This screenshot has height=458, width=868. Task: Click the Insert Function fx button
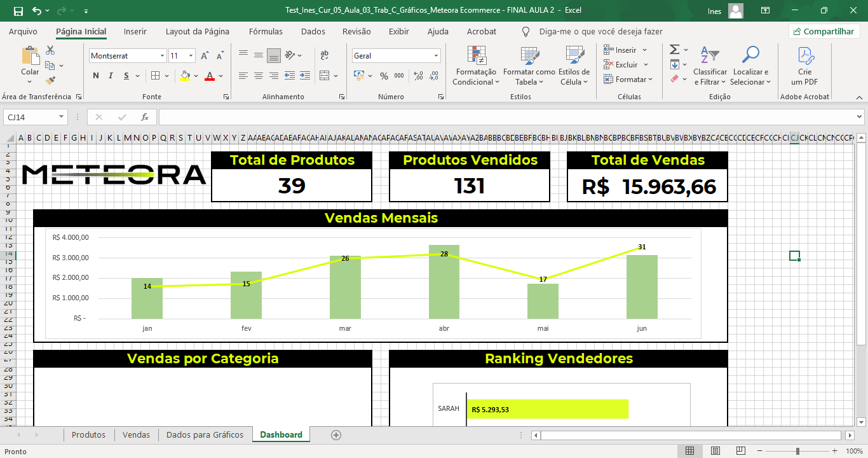(x=145, y=117)
